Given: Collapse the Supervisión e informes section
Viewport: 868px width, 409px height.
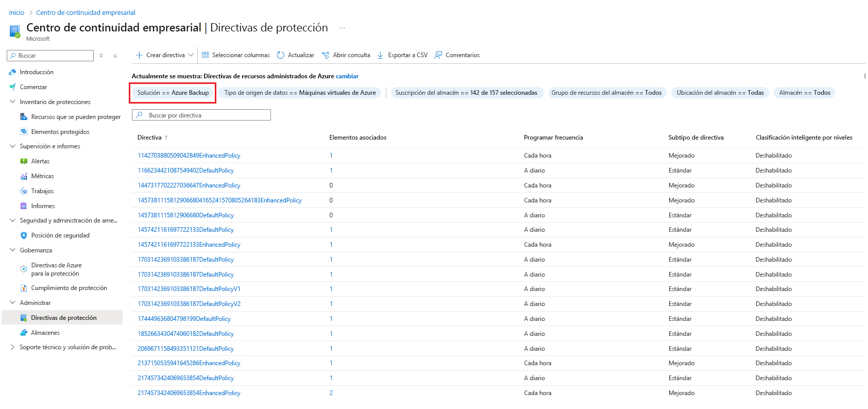Looking at the screenshot, I should pyautogui.click(x=13, y=146).
